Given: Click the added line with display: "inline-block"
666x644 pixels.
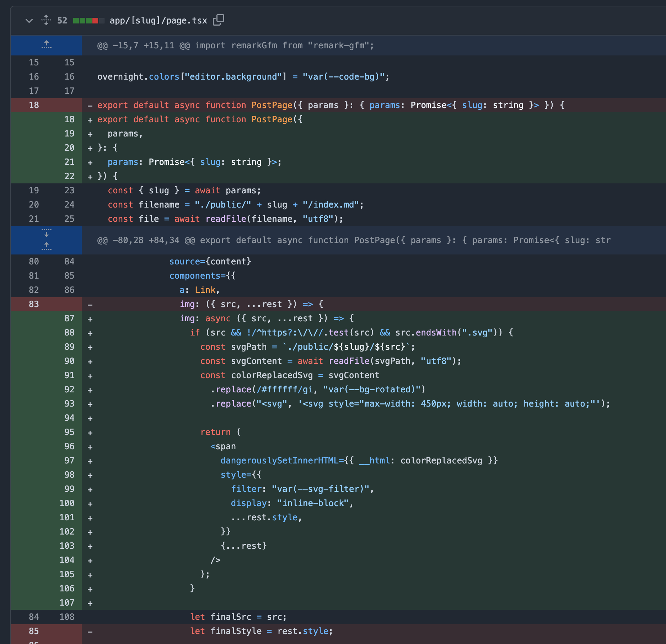Looking at the screenshot, I should click(291, 503).
